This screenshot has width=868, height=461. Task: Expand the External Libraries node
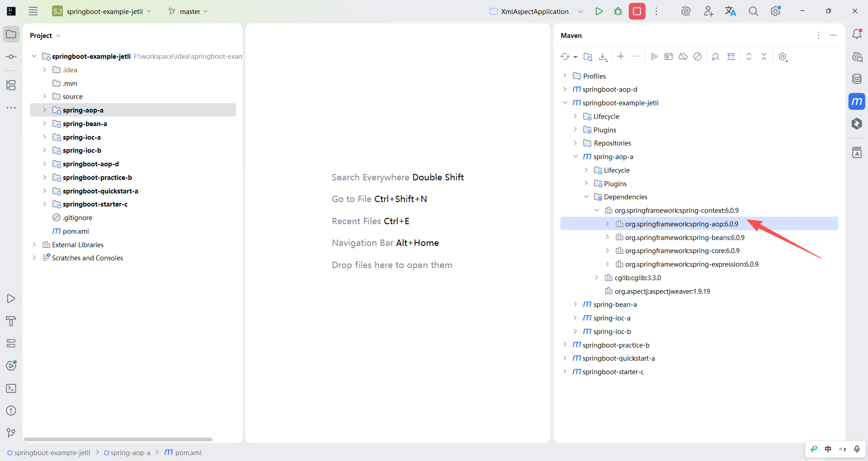tap(34, 245)
